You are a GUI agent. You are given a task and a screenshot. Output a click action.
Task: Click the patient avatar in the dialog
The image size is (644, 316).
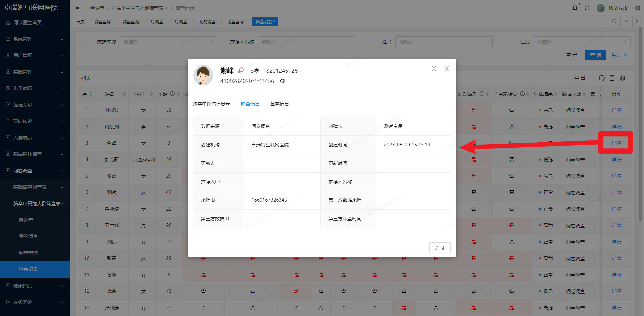pos(203,75)
